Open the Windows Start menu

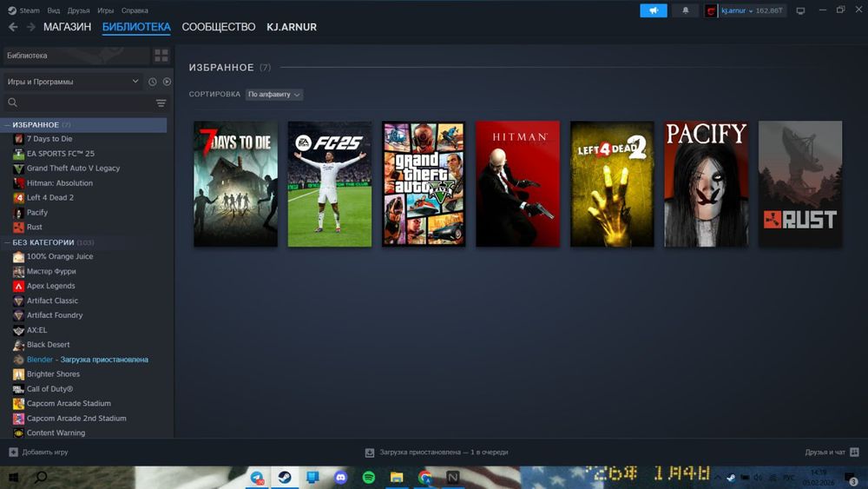(x=13, y=478)
